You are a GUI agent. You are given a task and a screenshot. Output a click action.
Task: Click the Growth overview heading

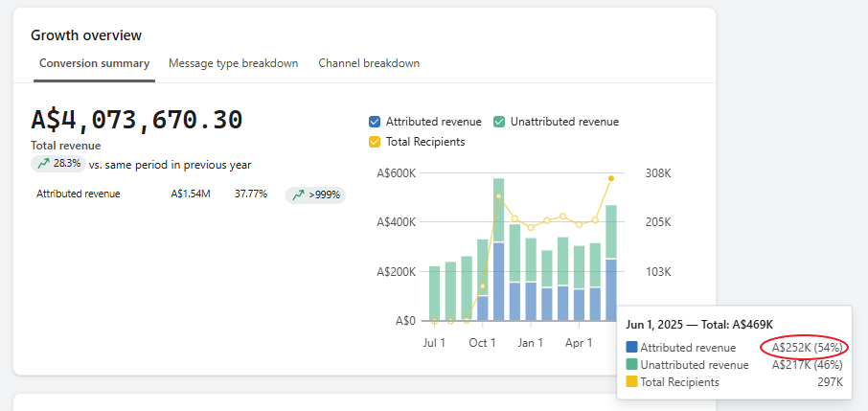86,35
